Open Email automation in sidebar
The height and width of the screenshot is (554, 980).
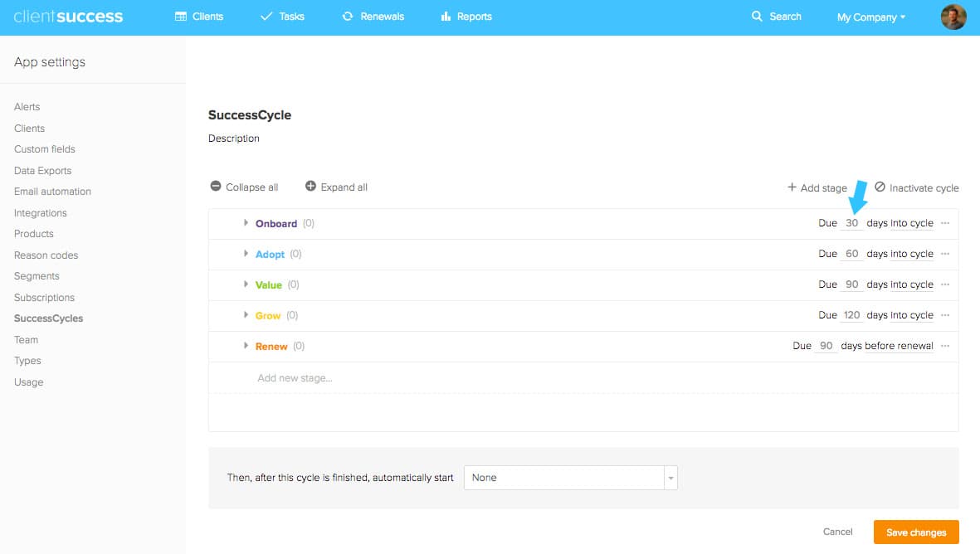point(52,192)
